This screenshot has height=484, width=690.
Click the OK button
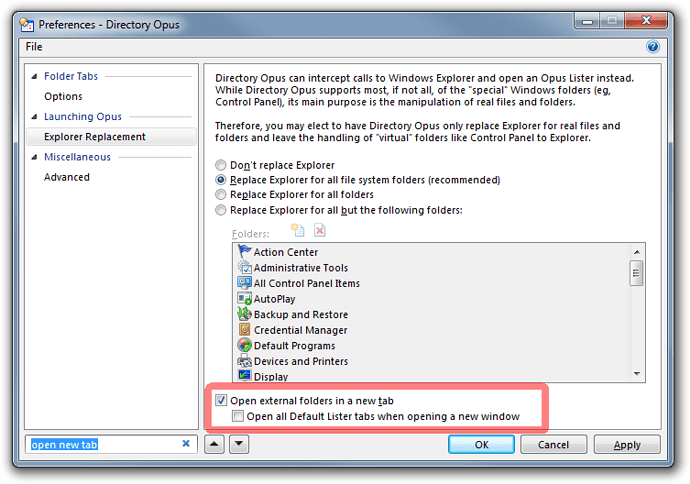(481, 444)
